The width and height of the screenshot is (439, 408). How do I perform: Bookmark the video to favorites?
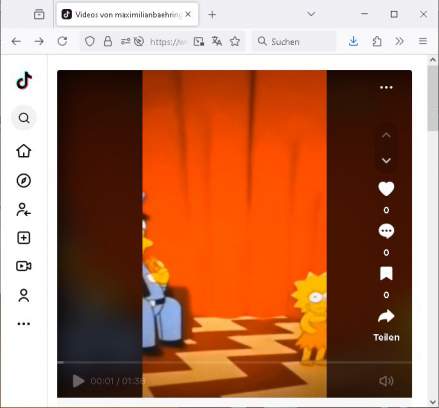pos(386,274)
